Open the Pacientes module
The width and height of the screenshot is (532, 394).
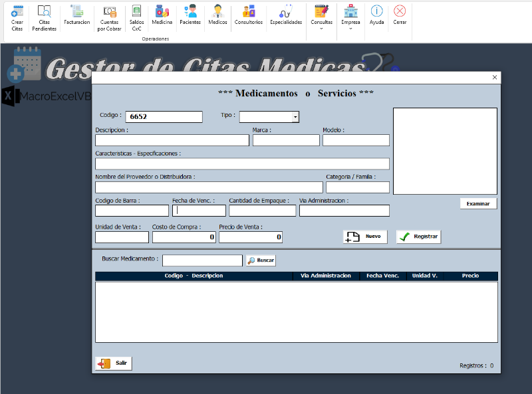(x=190, y=15)
